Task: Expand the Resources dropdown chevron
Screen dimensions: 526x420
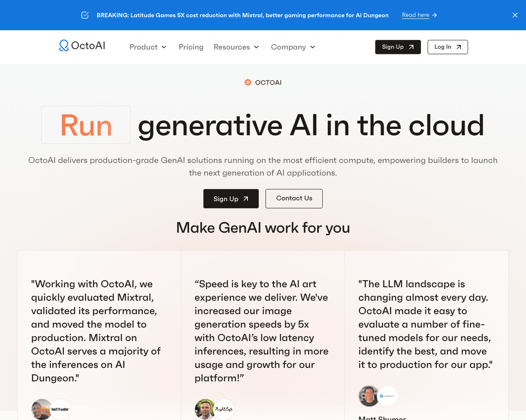Action: click(256, 47)
